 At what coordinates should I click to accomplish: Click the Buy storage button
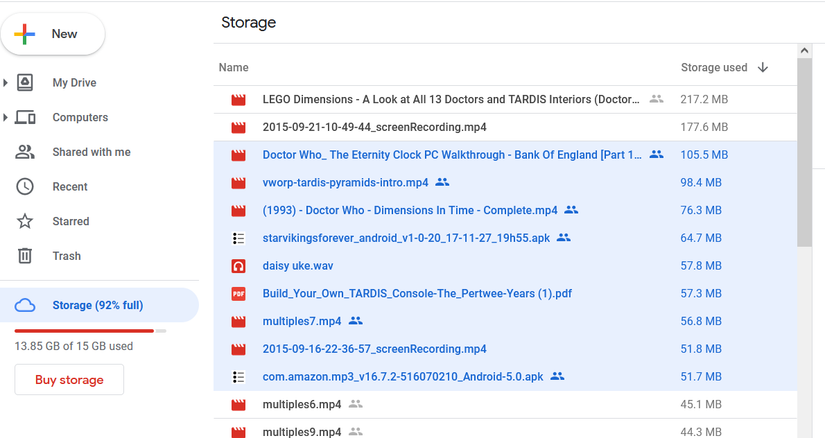point(69,380)
